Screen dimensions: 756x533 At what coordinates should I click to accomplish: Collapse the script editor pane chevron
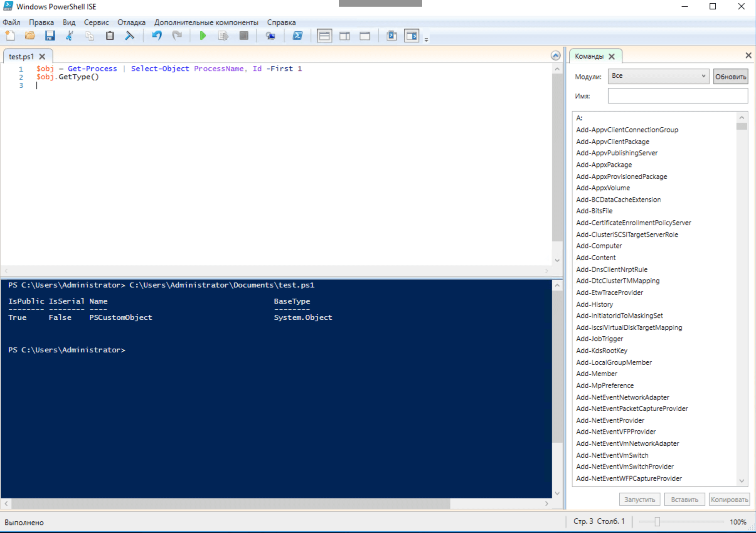(556, 55)
